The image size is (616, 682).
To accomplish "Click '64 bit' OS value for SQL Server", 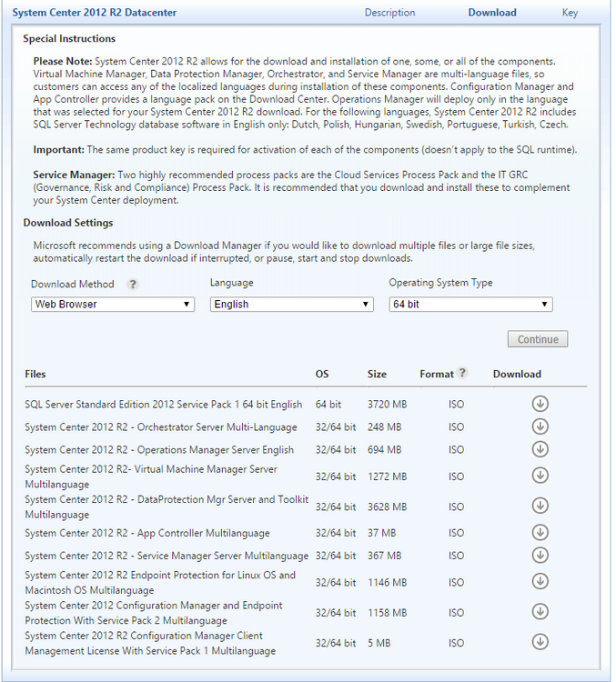I will 328,405.
